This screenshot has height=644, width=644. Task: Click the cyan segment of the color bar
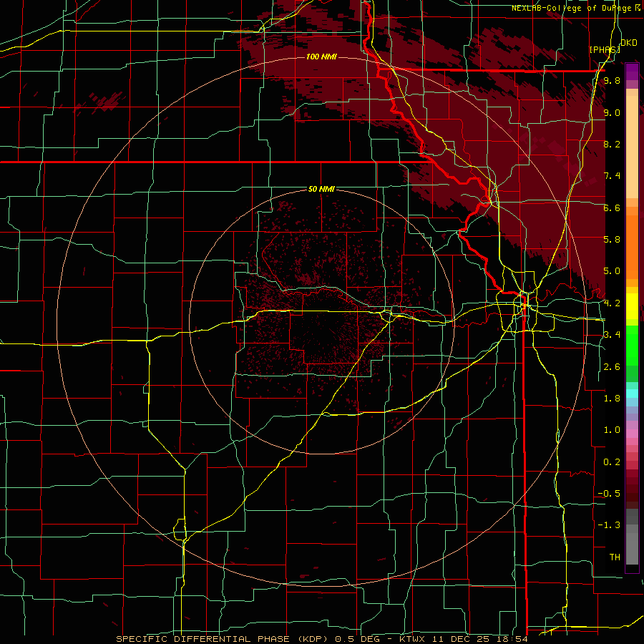632,394
